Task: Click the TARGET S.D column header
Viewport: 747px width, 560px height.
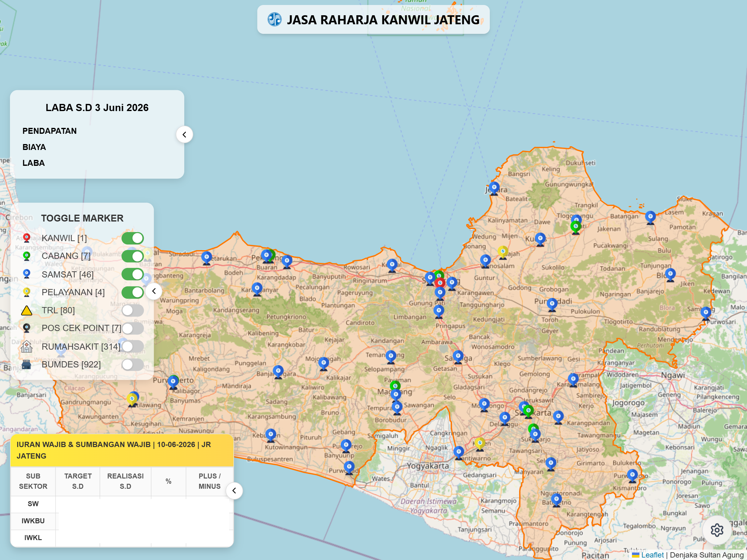Action: coord(78,481)
